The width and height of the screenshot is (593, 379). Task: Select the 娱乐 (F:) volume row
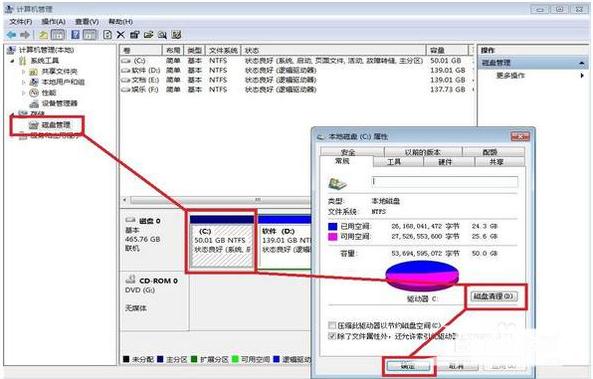click(297, 90)
